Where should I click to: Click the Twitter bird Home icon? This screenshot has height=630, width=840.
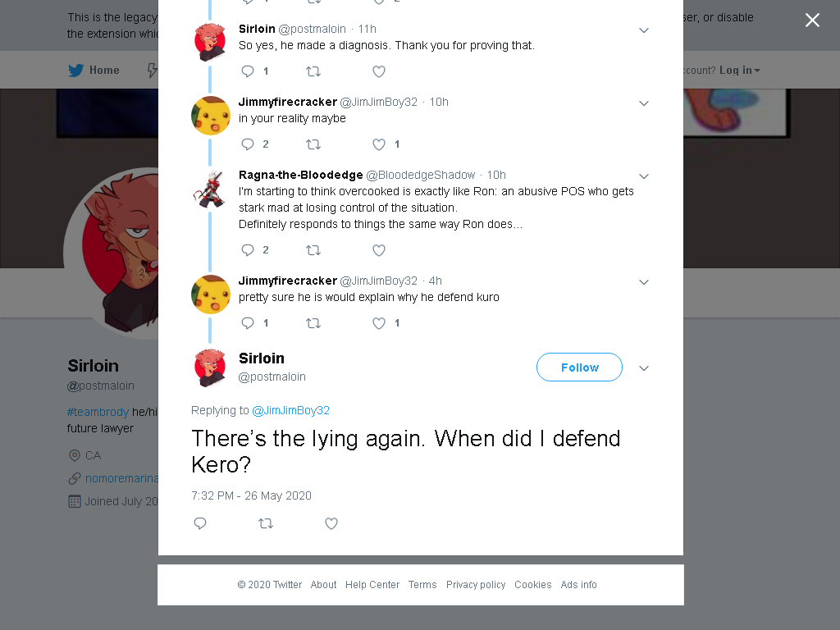tap(76, 71)
